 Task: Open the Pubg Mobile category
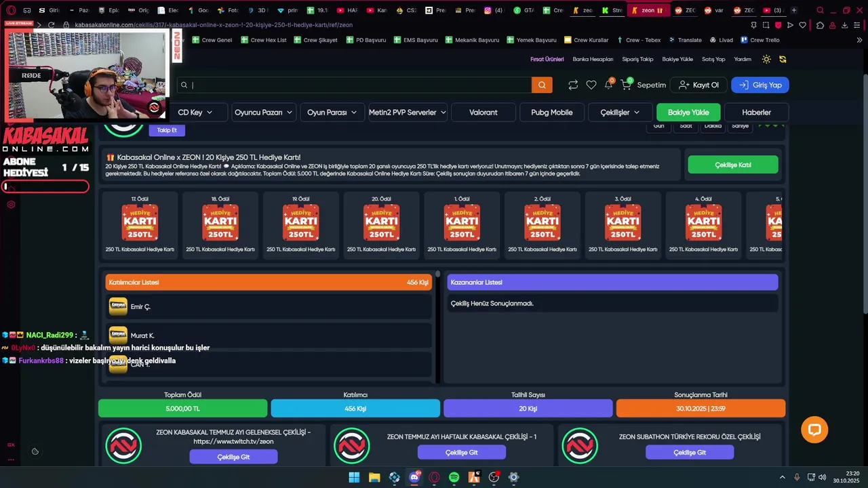point(552,113)
